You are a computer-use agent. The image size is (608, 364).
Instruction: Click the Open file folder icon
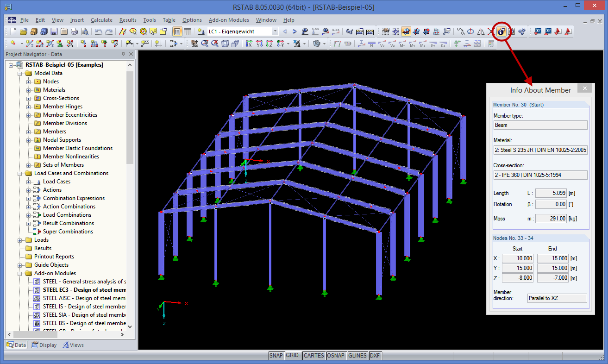click(23, 31)
